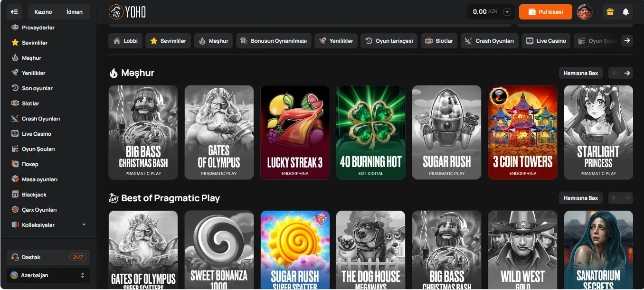Click the Kolleksiyalar sidebar icon
Screen dimensions: 644x290
[15, 225]
